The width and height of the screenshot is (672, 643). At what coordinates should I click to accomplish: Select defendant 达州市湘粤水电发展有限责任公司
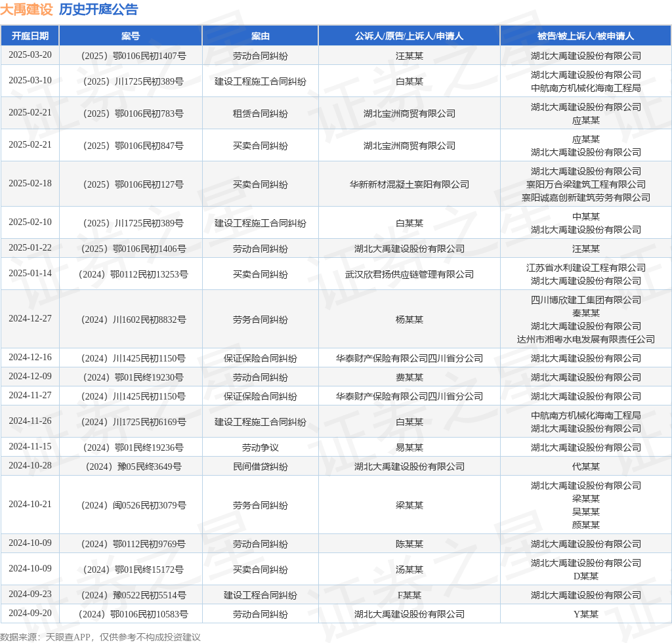tap(586, 339)
